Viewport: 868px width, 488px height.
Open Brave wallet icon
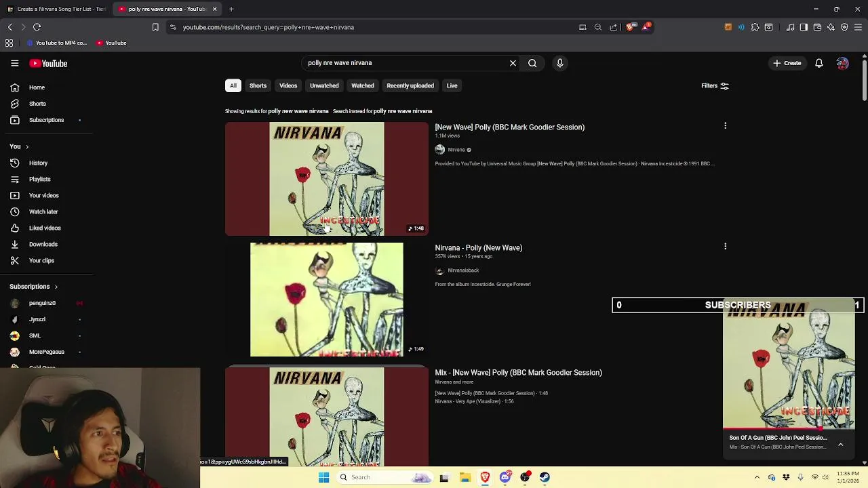(817, 27)
